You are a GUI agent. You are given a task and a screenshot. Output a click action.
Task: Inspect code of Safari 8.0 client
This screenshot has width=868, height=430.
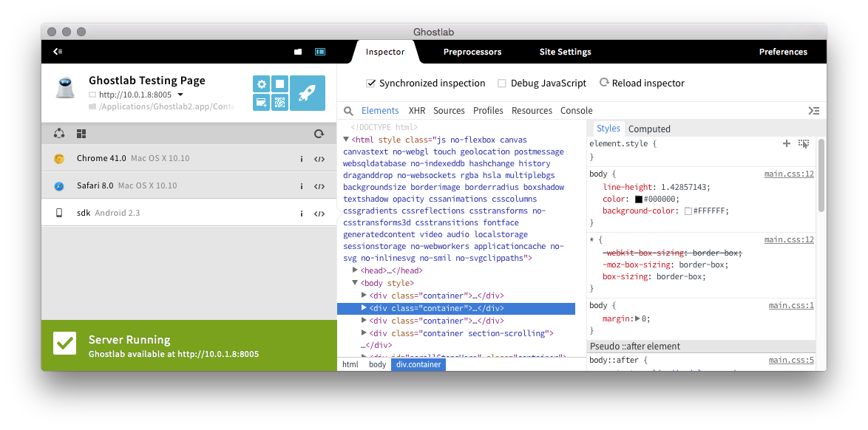(319, 186)
